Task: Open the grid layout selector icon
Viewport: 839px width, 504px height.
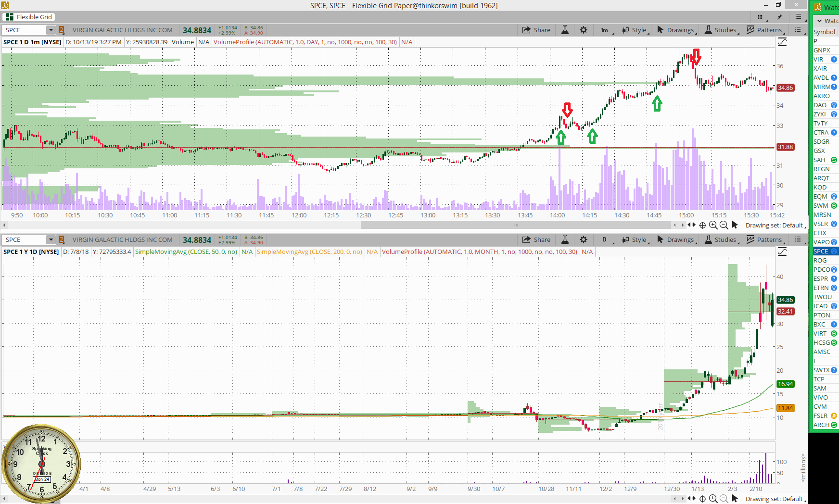Action: 760,17
